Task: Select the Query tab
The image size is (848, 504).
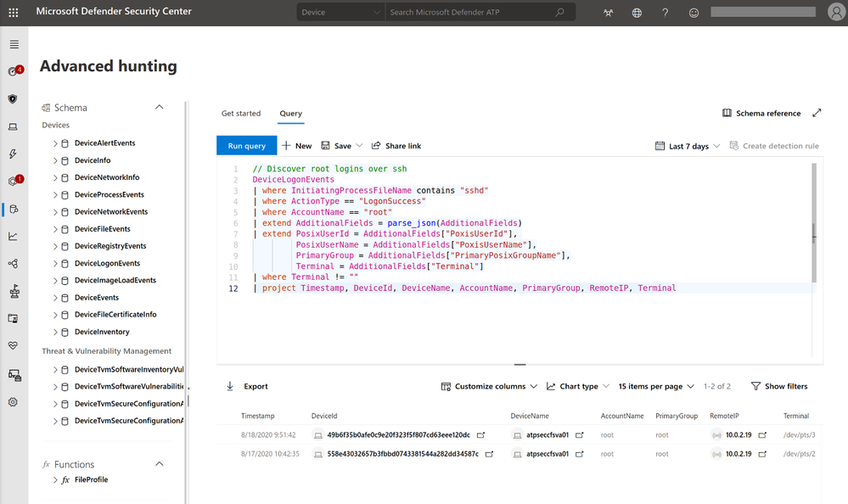Action: click(x=291, y=113)
